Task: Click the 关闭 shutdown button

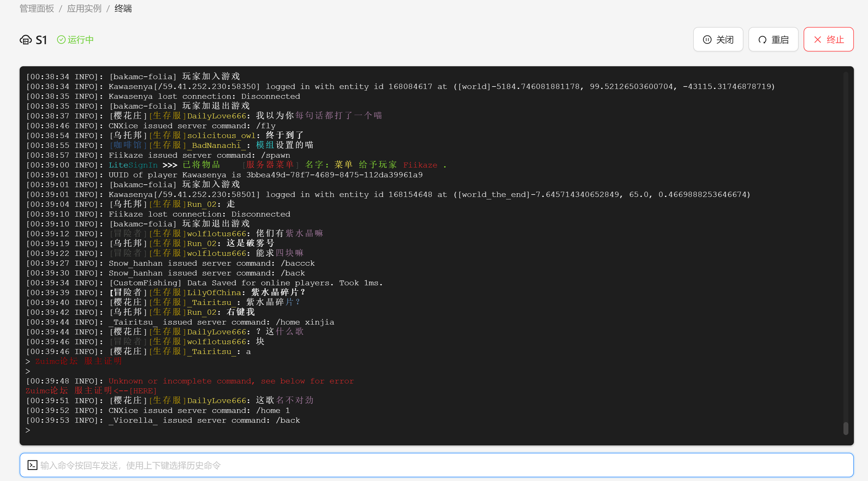Action: pos(718,40)
